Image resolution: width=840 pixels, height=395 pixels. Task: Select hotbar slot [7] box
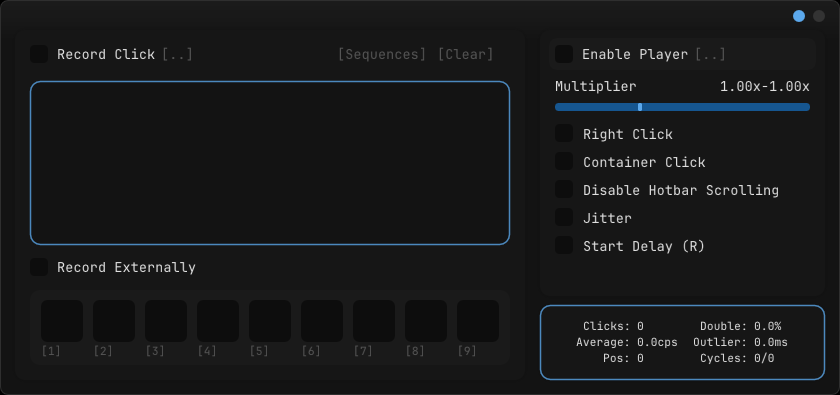click(374, 321)
